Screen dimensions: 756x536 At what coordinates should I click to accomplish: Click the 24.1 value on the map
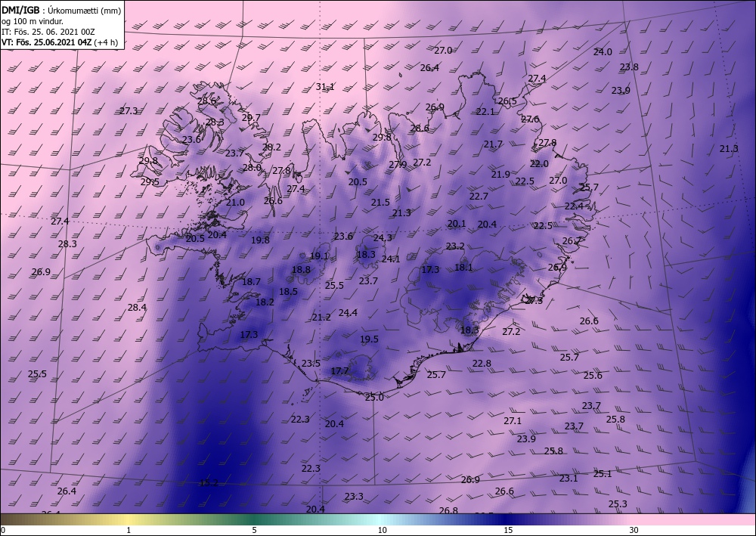(x=391, y=259)
